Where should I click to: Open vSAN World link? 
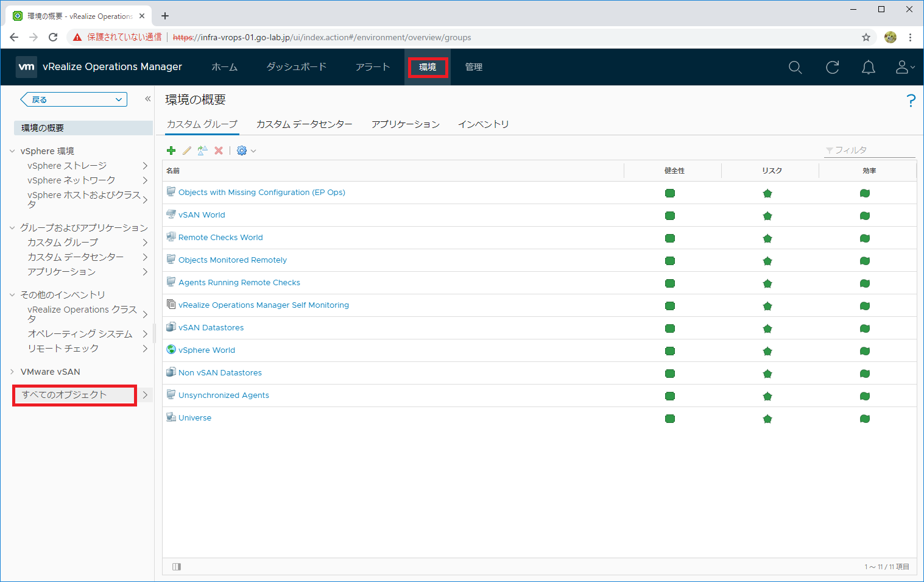pos(202,215)
